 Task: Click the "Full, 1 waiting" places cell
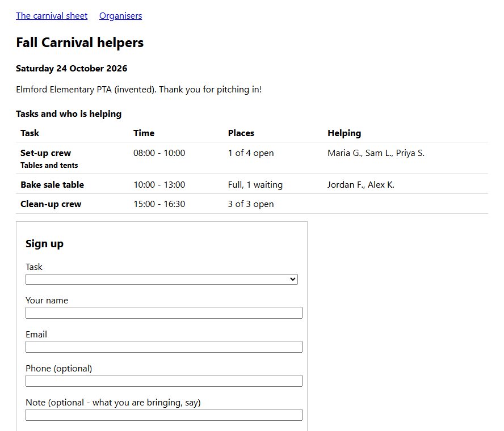pos(255,185)
